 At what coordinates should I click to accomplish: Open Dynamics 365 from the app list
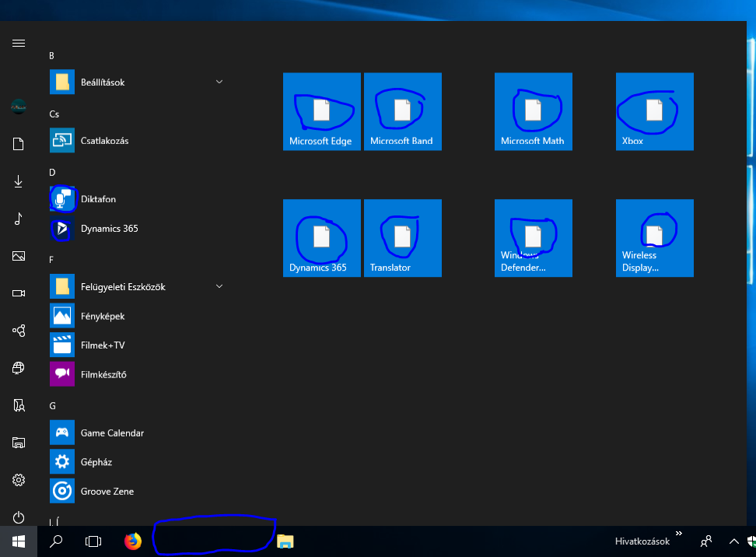[x=137, y=228]
